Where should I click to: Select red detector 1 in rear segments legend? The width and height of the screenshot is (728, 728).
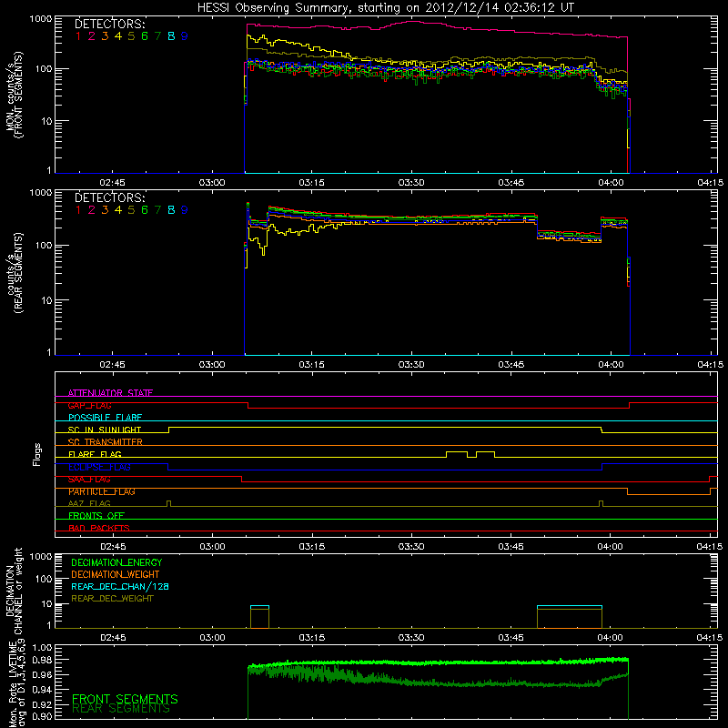(78, 210)
